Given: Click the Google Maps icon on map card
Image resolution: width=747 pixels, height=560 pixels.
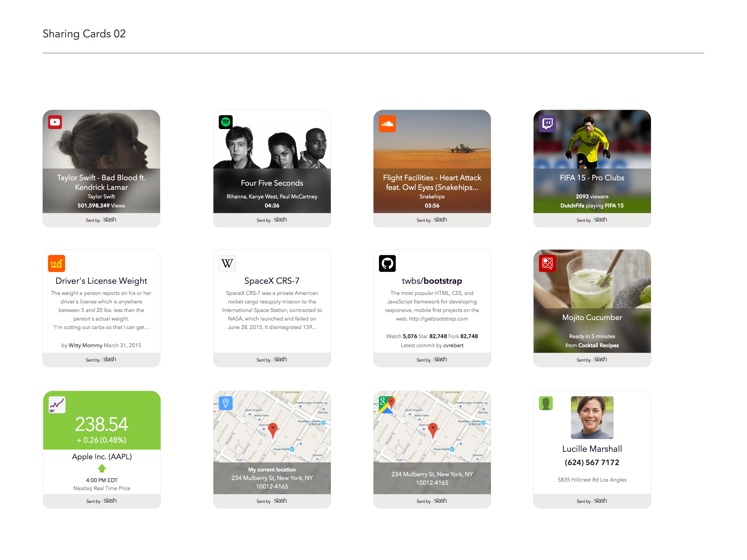Looking at the screenshot, I should [387, 404].
